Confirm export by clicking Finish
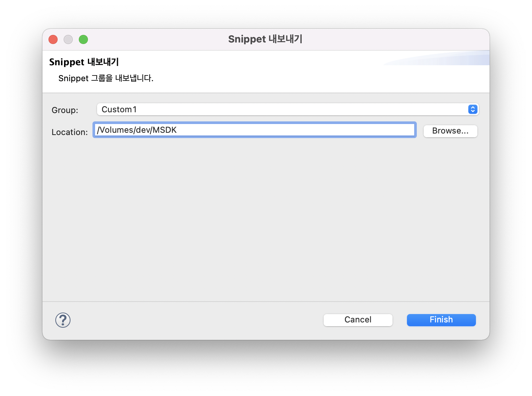The image size is (532, 396). pyautogui.click(x=441, y=320)
